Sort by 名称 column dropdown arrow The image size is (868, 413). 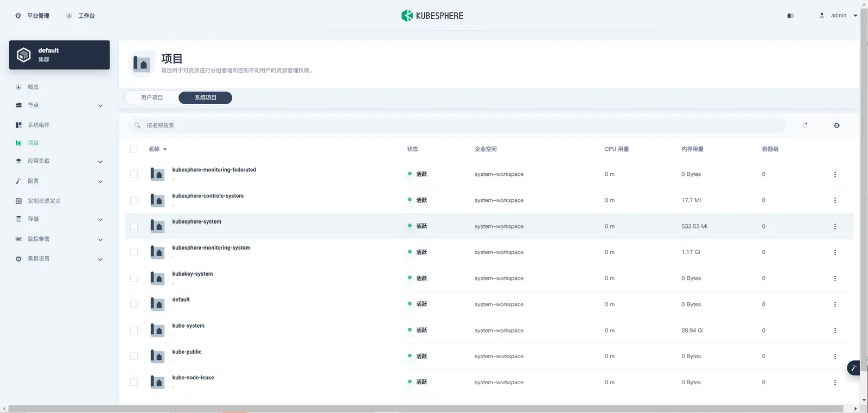coord(165,149)
